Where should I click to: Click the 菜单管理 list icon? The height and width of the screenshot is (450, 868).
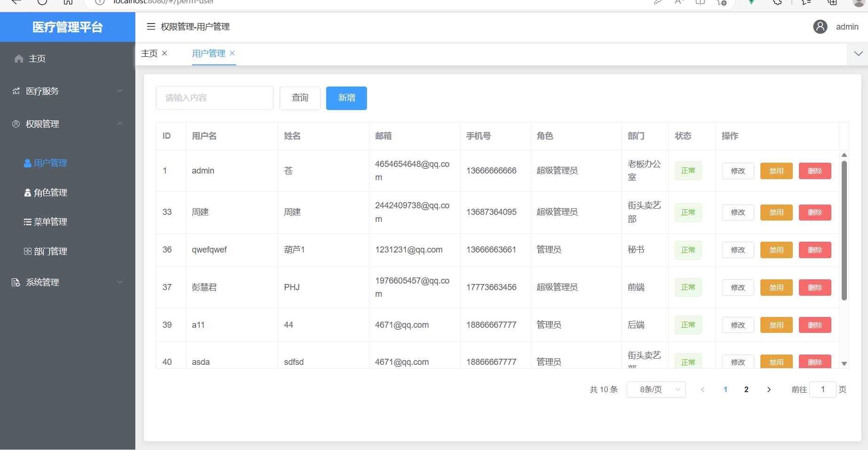pos(28,222)
